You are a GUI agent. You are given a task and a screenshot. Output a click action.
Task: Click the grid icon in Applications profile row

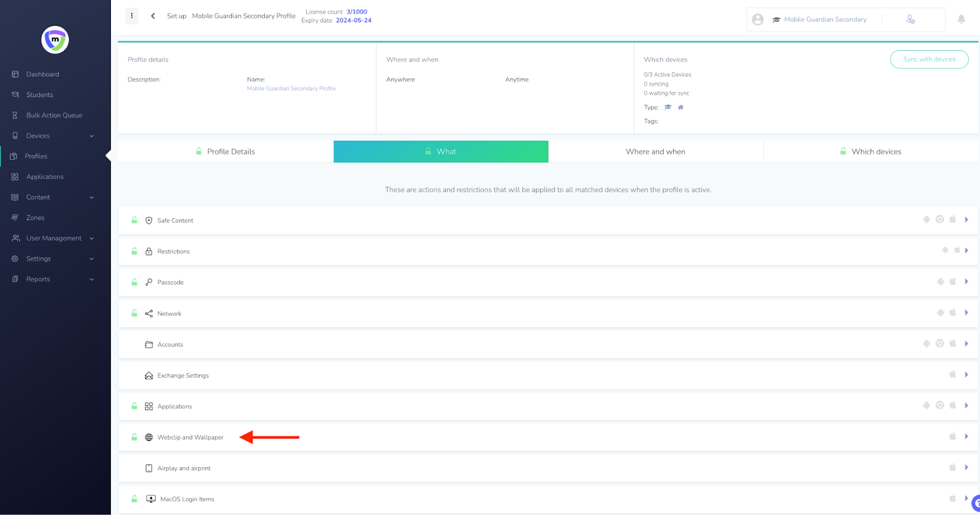[x=149, y=407]
